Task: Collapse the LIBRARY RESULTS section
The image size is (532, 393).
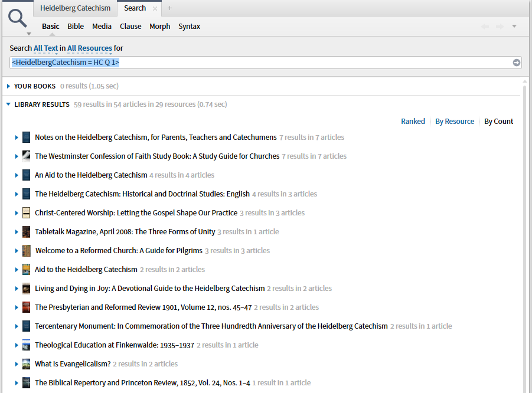Action: pyautogui.click(x=8, y=104)
